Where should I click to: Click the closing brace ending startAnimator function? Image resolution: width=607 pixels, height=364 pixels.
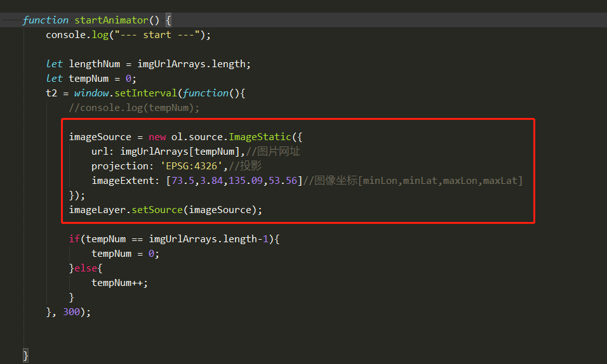click(x=25, y=355)
